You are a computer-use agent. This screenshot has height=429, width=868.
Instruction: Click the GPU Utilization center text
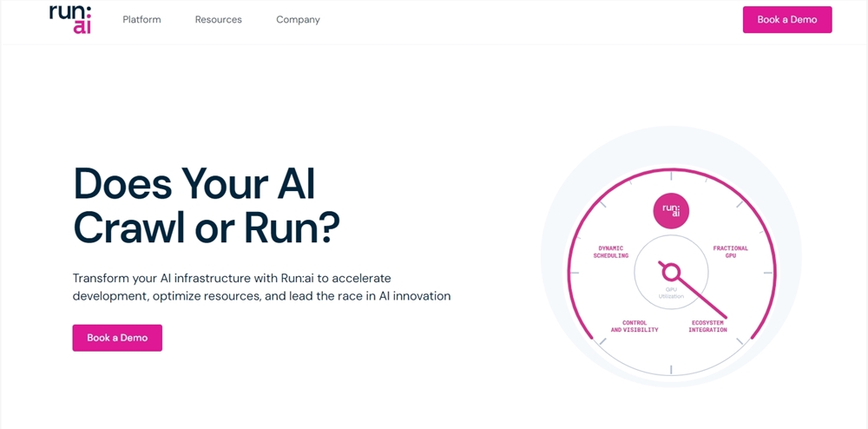[671, 293]
